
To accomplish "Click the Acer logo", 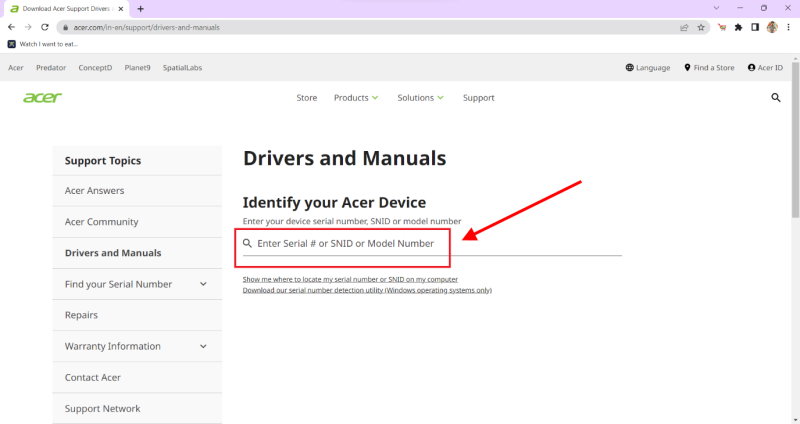I will (42, 97).
